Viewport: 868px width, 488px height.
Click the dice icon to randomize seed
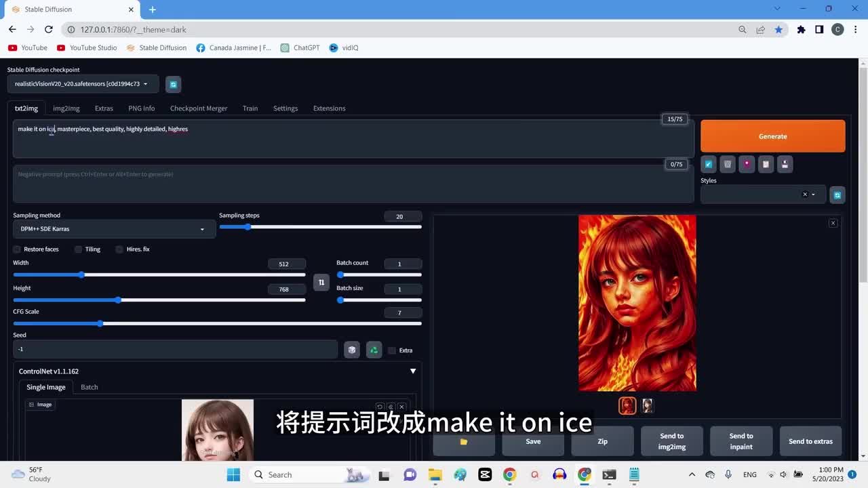click(351, 350)
